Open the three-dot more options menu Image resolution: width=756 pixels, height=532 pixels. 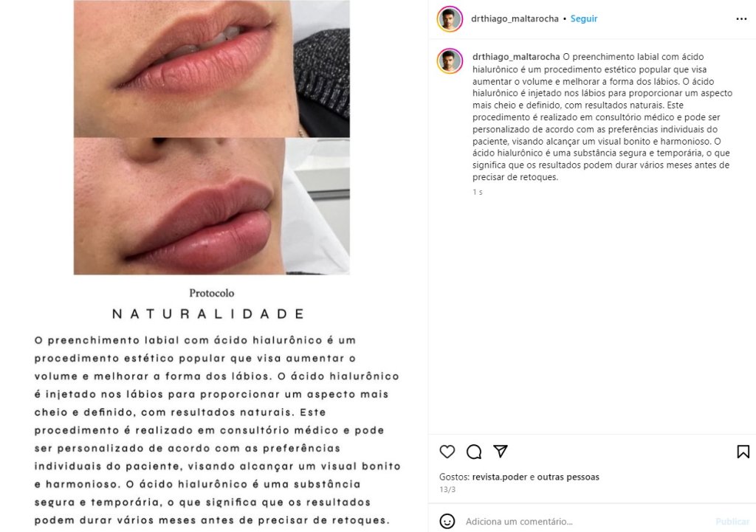[741, 18]
